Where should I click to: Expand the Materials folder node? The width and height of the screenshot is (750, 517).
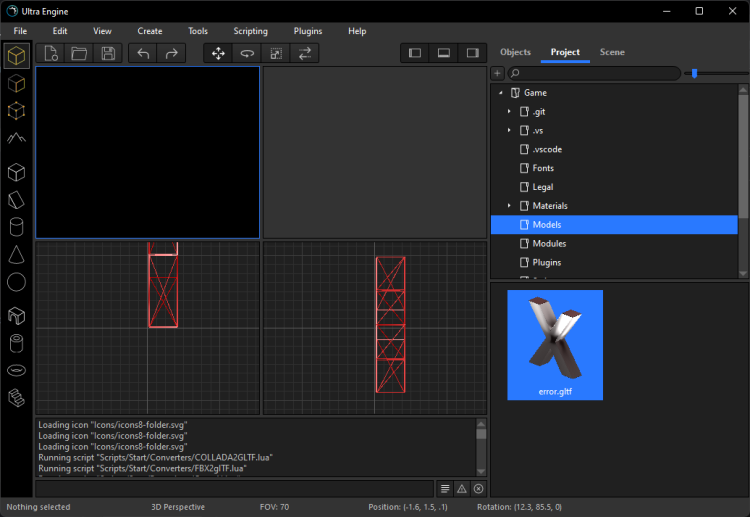(509, 206)
